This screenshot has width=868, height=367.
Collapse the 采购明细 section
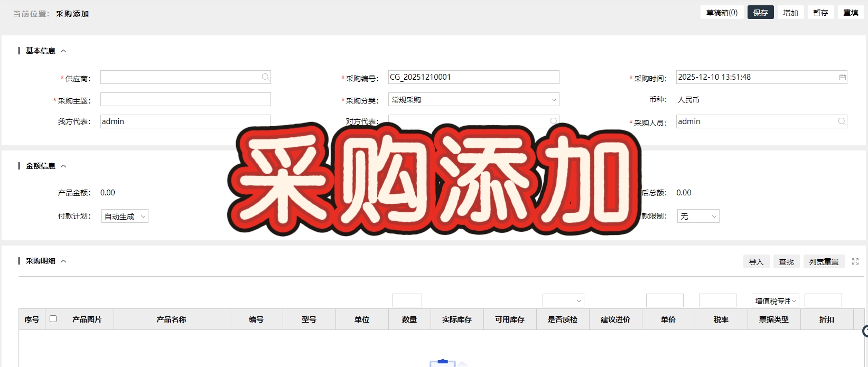coord(63,261)
